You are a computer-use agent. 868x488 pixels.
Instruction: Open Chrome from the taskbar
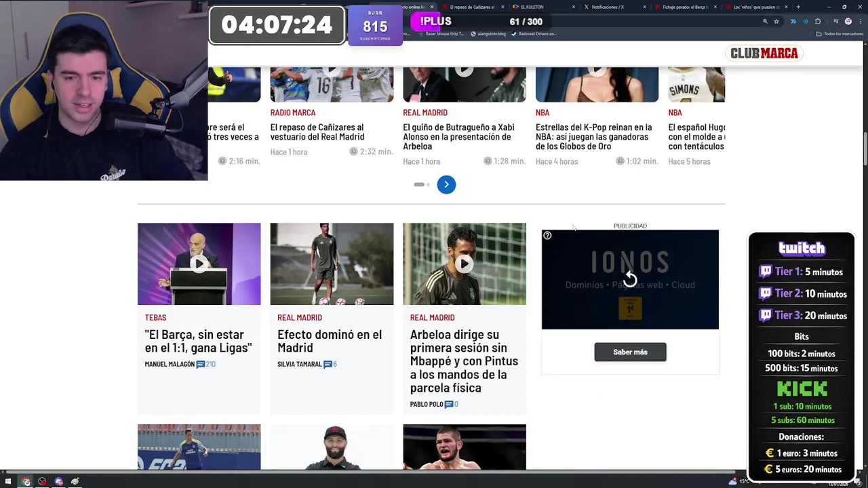26,482
